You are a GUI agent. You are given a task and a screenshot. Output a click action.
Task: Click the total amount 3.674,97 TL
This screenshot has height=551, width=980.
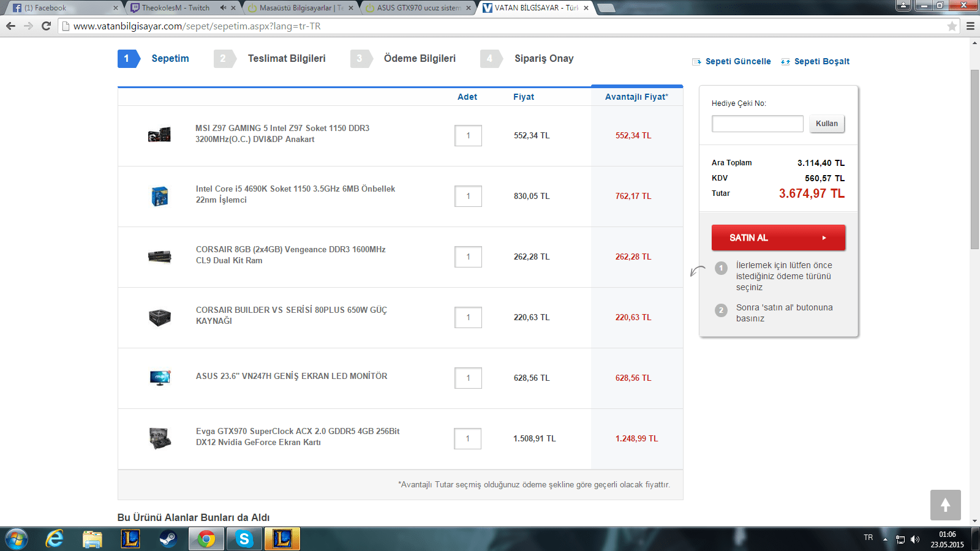coord(812,193)
